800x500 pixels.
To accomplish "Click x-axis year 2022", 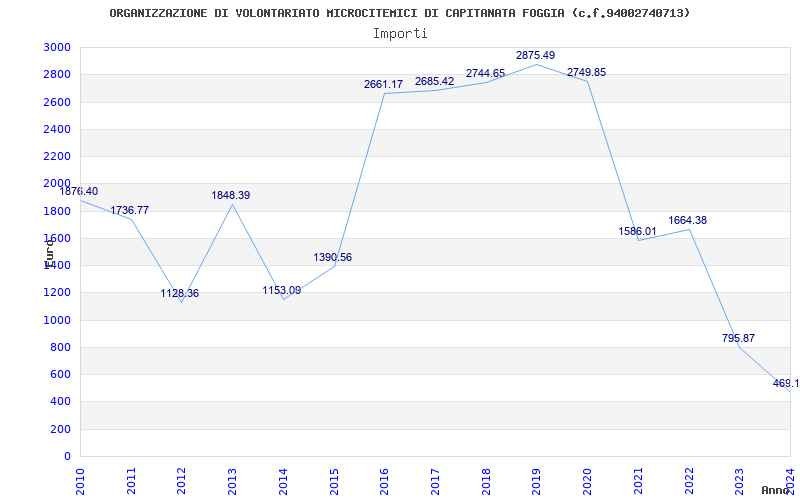I will click(x=689, y=481).
